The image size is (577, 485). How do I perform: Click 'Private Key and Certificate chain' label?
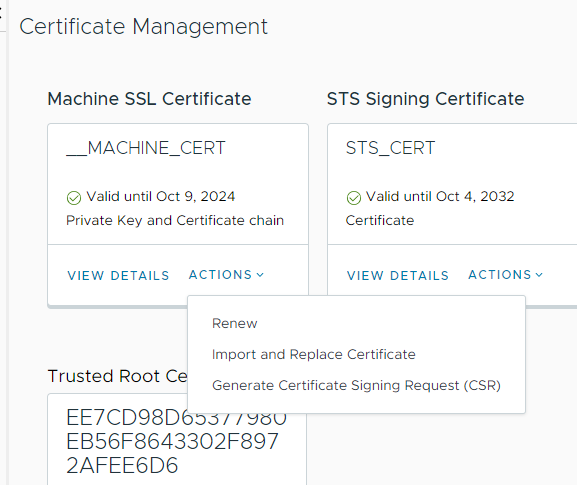click(x=175, y=220)
